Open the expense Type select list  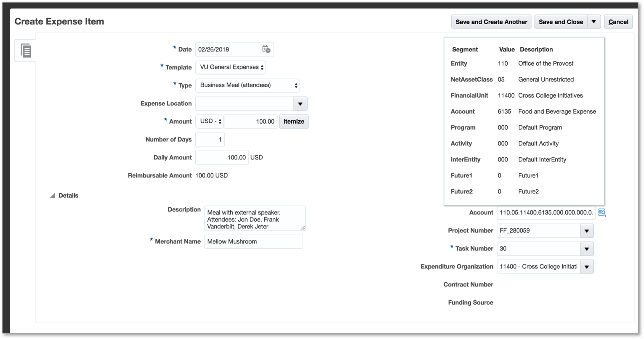(x=247, y=85)
